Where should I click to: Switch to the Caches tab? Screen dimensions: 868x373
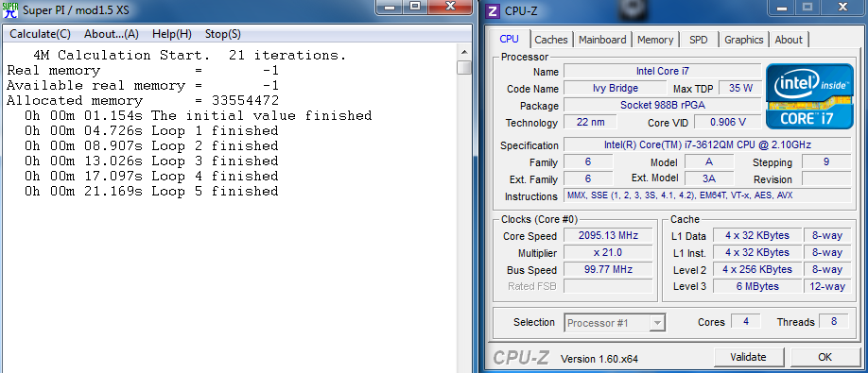click(551, 40)
